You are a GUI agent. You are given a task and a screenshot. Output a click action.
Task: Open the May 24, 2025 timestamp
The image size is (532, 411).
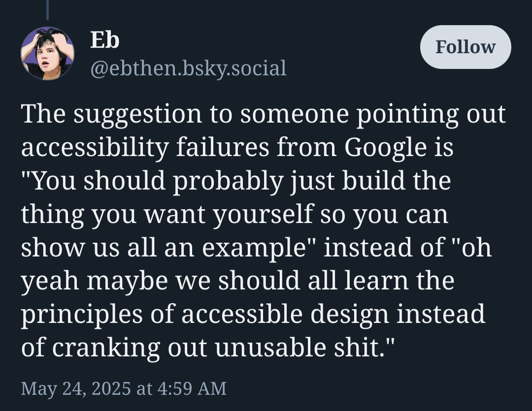coord(124,388)
